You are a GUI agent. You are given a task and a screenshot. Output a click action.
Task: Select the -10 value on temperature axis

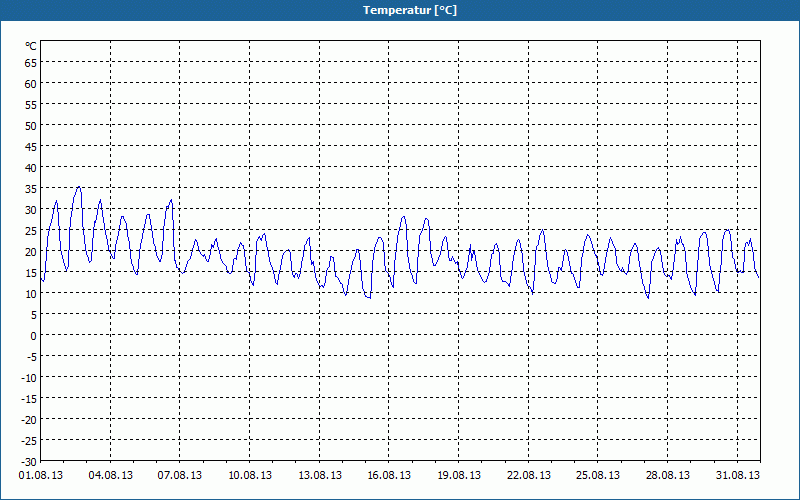(x=29, y=378)
